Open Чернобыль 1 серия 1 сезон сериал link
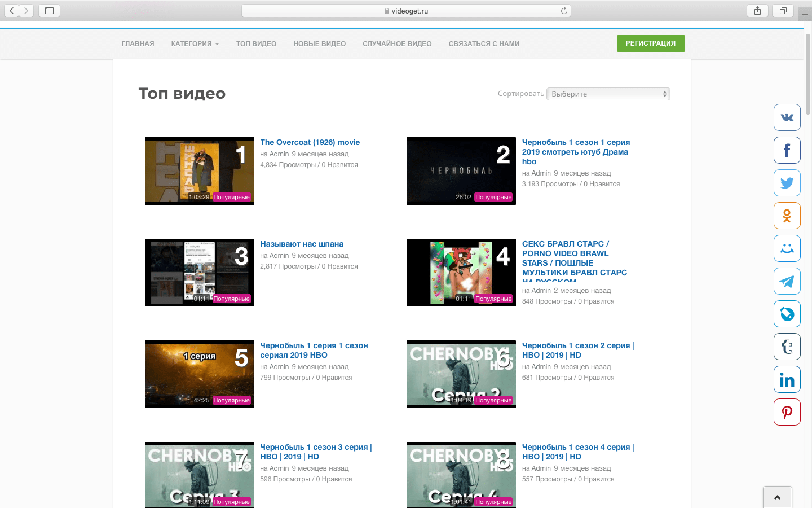The image size is (812, 508). click(314, 350)
